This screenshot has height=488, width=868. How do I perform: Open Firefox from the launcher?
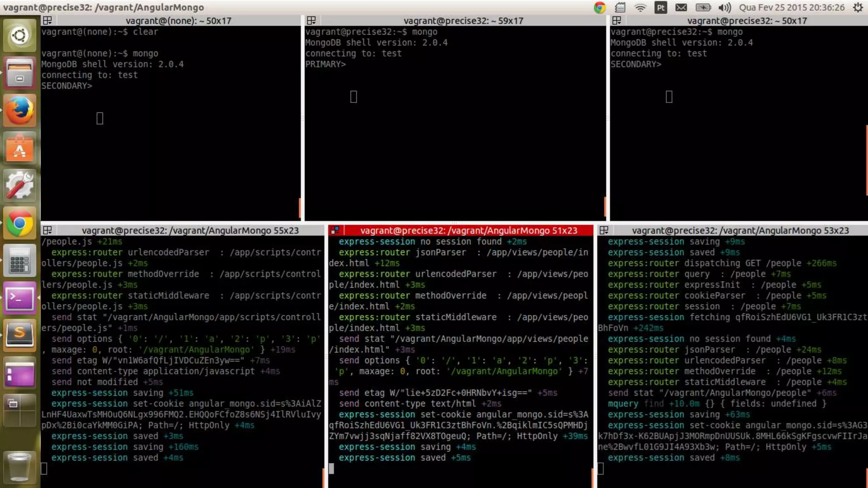(19, 110)
